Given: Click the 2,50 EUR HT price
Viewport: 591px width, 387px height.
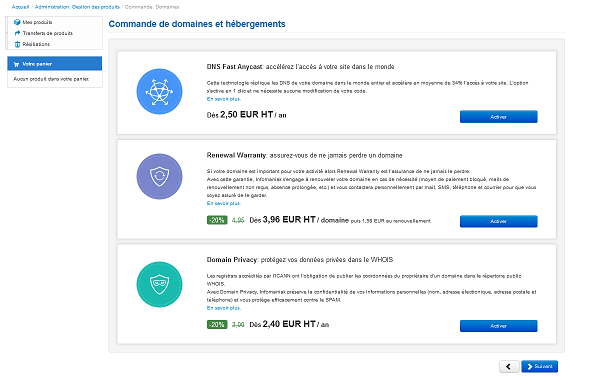Looking at the screenshot, I should [x=247, y=115].
